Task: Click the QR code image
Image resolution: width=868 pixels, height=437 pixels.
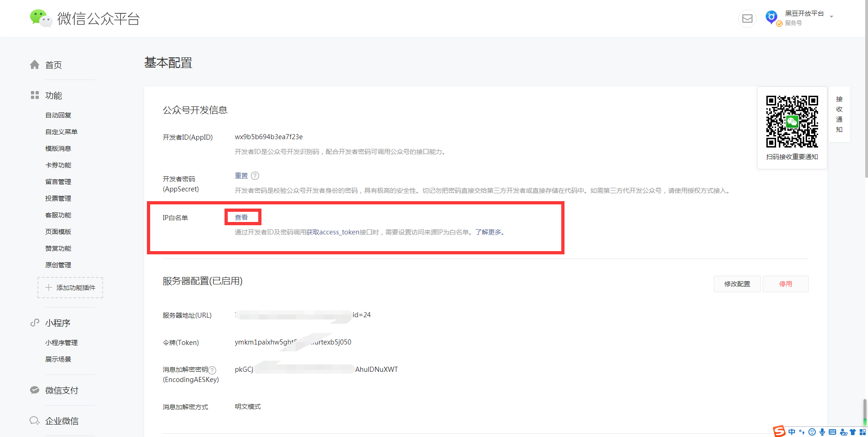Action: (x=792, y=122)
